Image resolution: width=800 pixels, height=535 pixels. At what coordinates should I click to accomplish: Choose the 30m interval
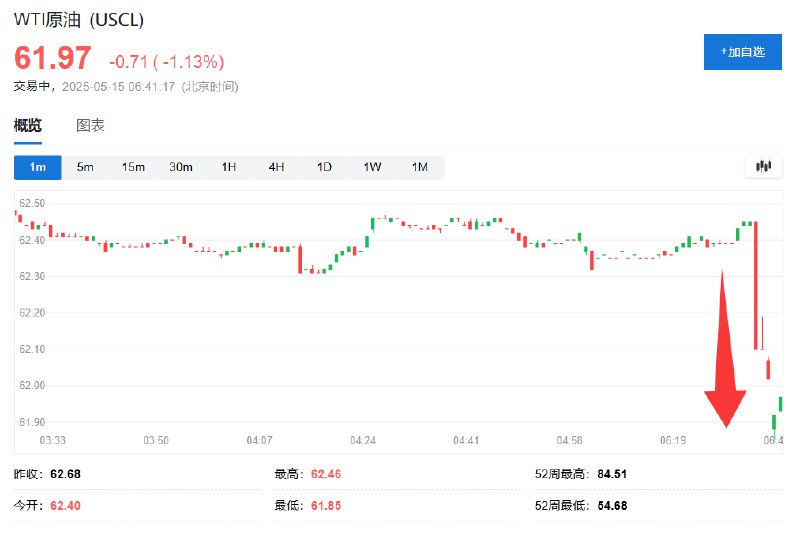point(181,167)
